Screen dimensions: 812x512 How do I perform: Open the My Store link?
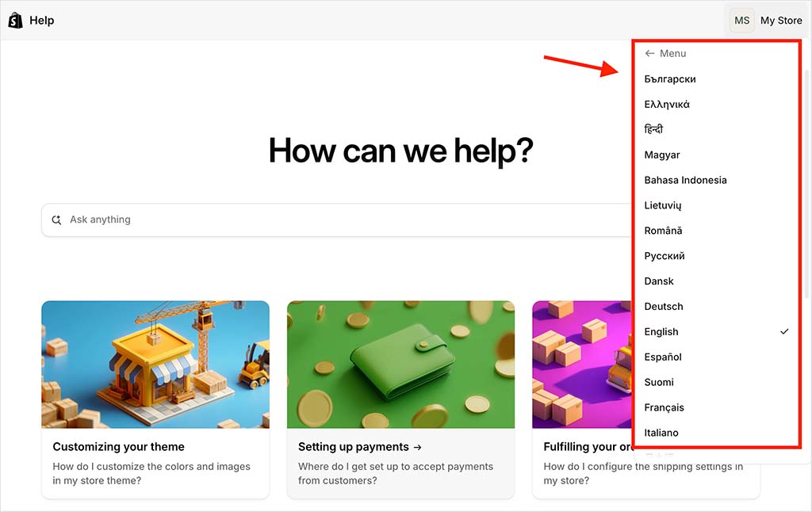point(780,20)
